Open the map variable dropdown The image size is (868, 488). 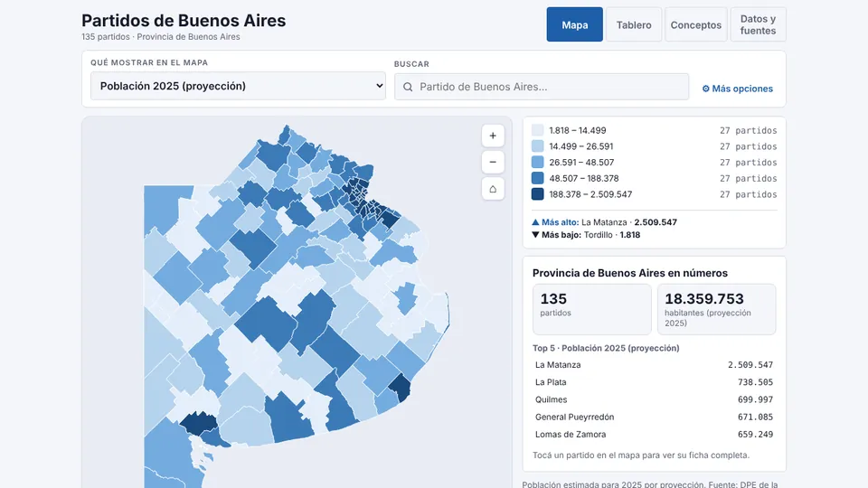coord(238,86)
